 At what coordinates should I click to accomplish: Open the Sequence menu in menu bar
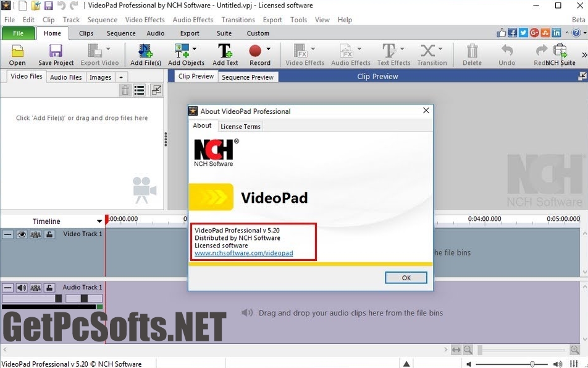103,20
